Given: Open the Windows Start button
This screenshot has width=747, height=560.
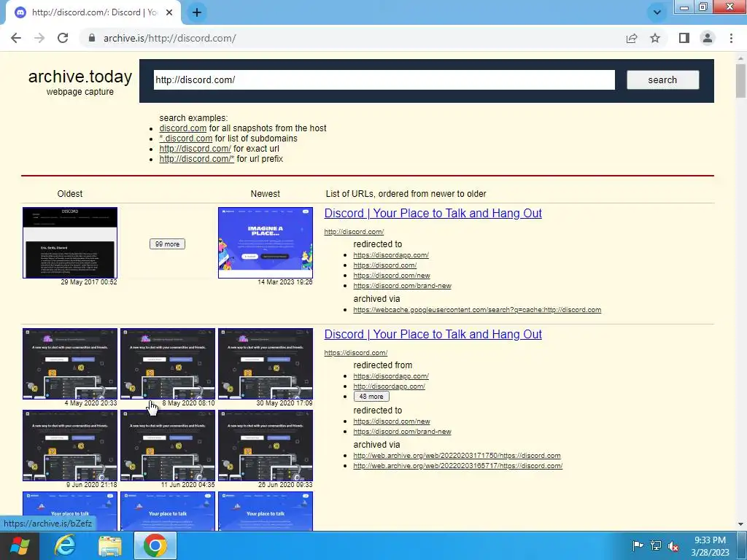Looking at the screenshot, I should 20,545.
